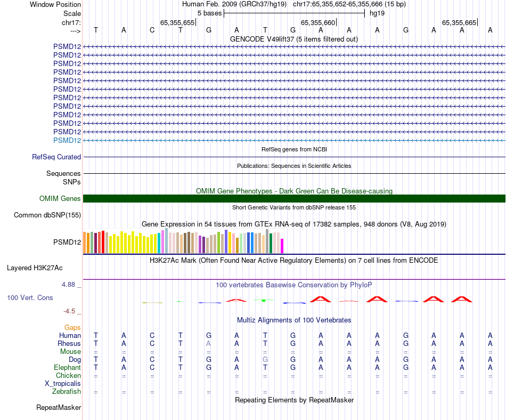Click the RepeatMasker track label

coord(59,407)
